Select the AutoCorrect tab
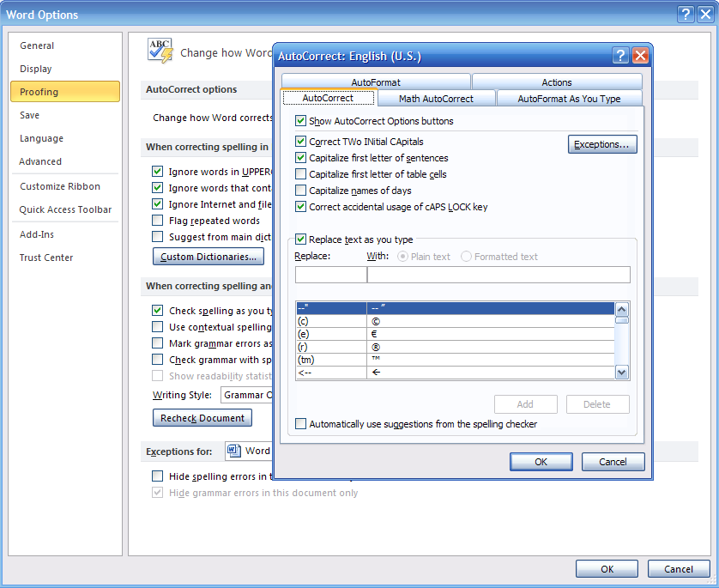 pos(328,98)
